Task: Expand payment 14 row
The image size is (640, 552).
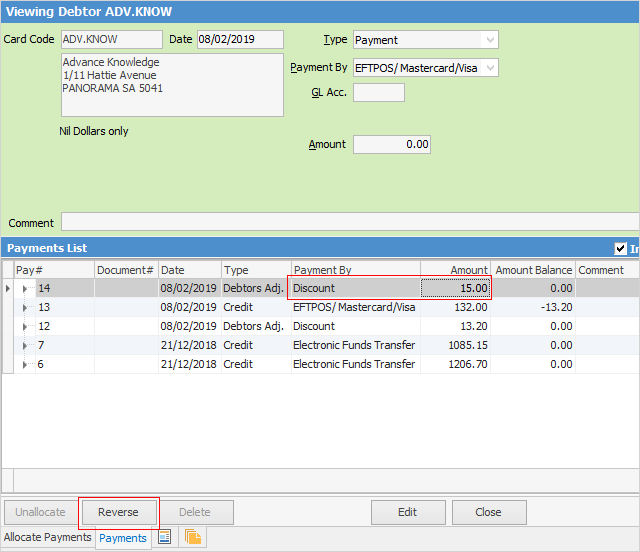Action: tap(26, 288)
